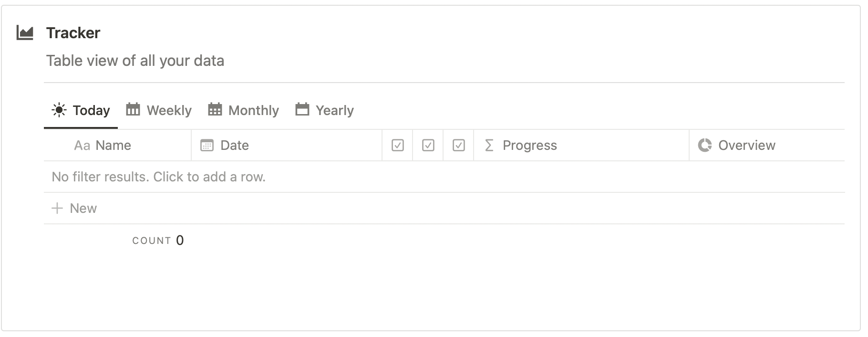Click the Tracker page title
This screenshot has width=868, height=337.
[73, 33]
